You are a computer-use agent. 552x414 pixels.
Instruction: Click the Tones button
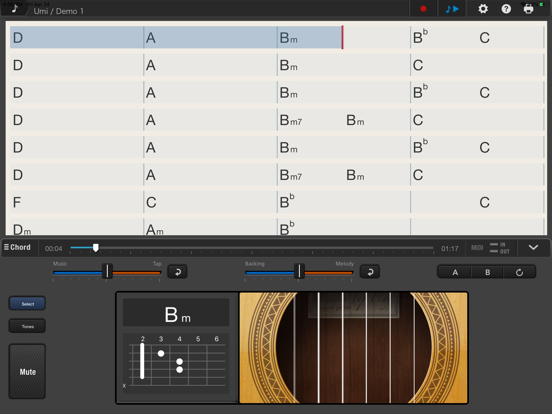tap(27, 326)
